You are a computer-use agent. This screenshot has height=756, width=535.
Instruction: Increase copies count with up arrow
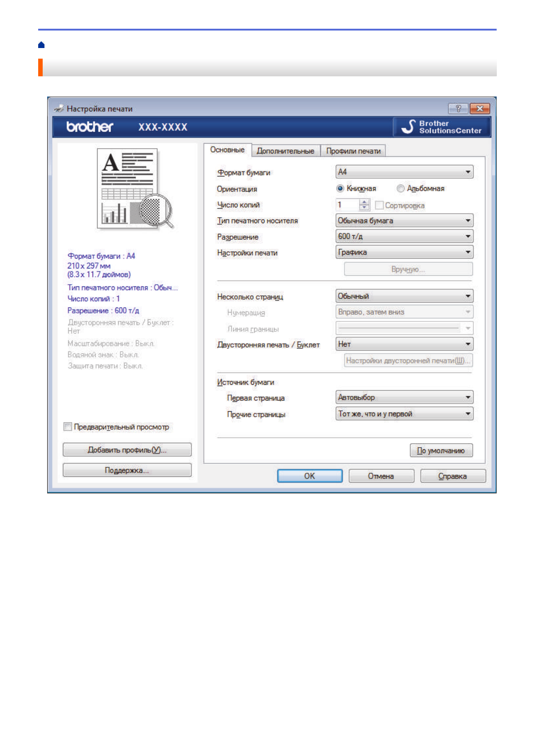coord(364,202)
